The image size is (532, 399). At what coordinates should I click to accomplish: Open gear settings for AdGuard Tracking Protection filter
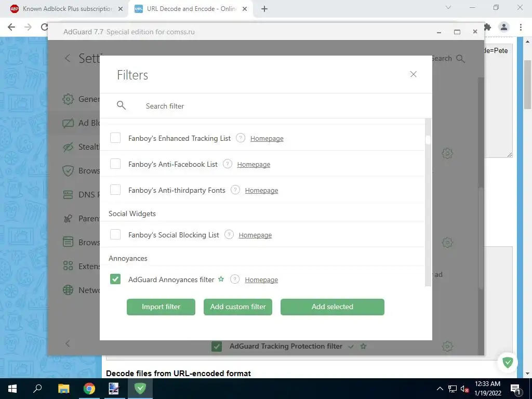[447, 347]
